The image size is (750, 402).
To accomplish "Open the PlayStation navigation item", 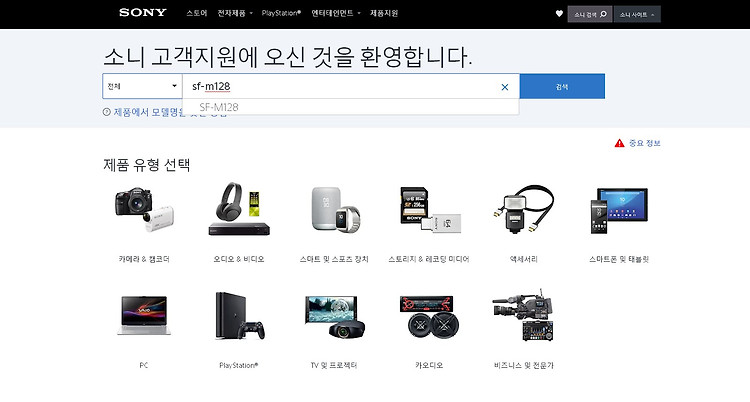I will click(x=281, y=13).
